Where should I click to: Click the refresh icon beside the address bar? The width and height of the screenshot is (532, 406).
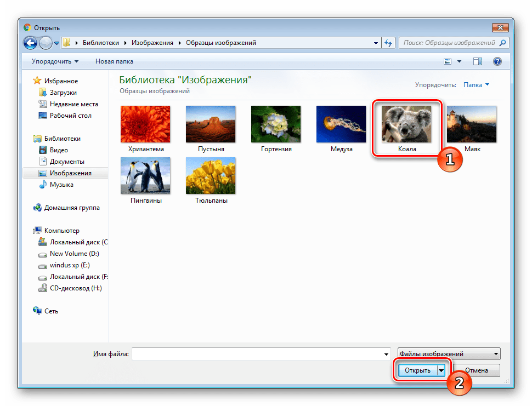click(389, 43)
